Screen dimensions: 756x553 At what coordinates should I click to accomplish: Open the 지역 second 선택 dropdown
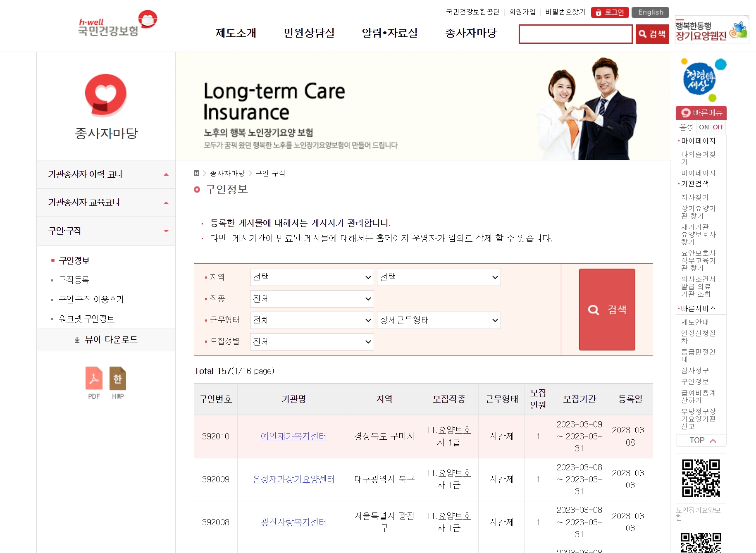click(x=439, y=277)
